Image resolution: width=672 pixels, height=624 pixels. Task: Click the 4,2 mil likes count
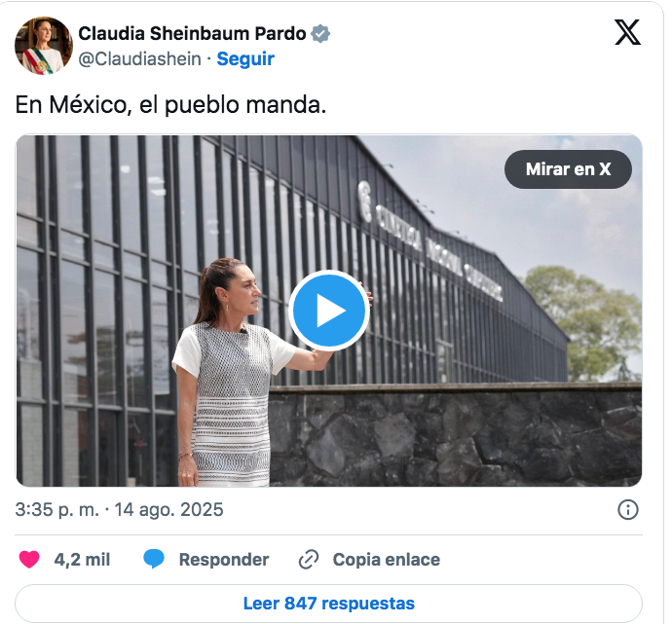click(82, 560)
